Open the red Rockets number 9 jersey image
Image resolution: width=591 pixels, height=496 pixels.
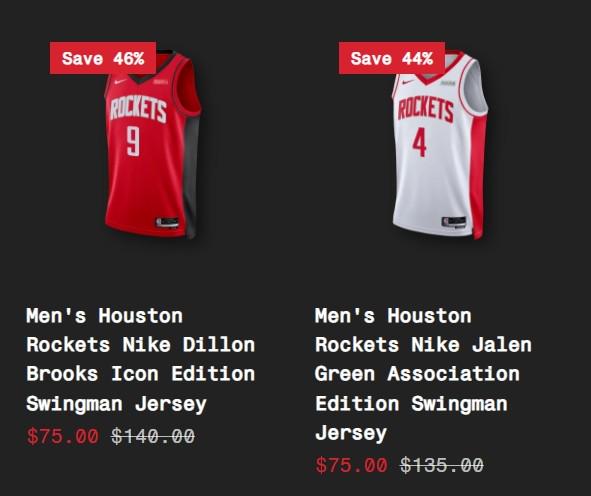click(x=153, y=145)
